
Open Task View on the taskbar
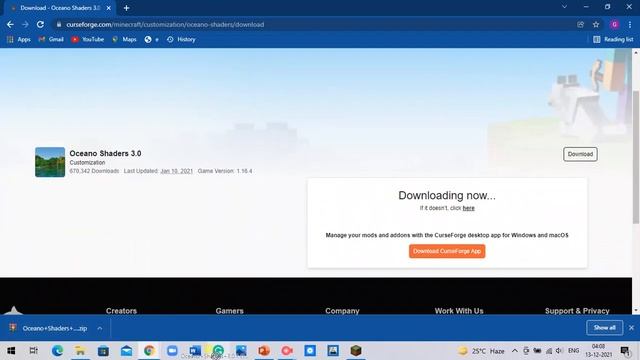click(x=34, y=351)
